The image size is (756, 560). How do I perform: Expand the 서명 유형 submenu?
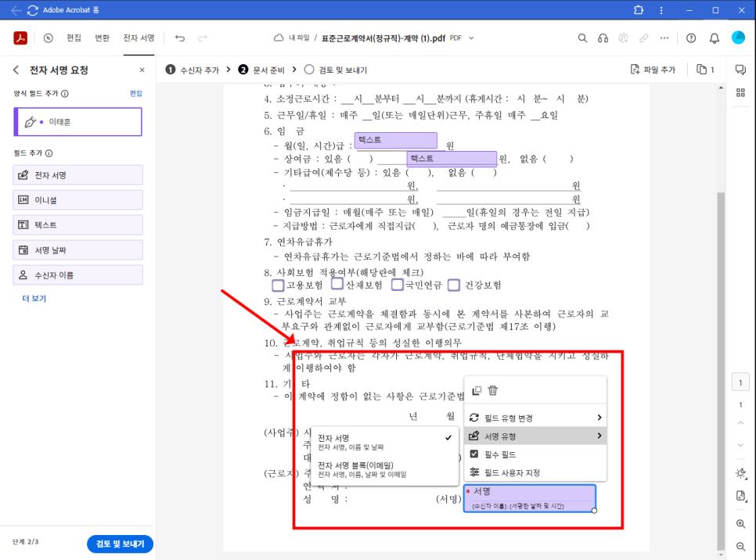[535, 436]
